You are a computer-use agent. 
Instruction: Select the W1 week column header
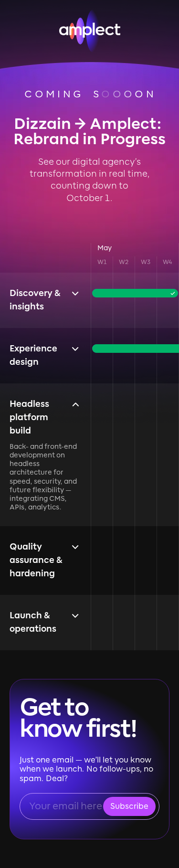pos(102,262)
